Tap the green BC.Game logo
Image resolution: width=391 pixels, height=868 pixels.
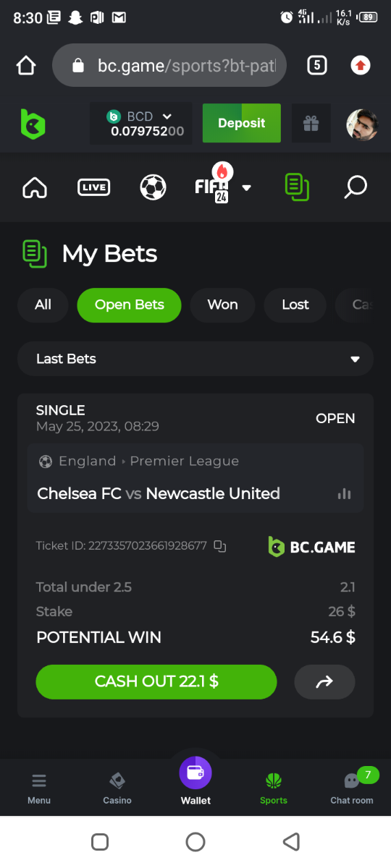pos(33,124)
